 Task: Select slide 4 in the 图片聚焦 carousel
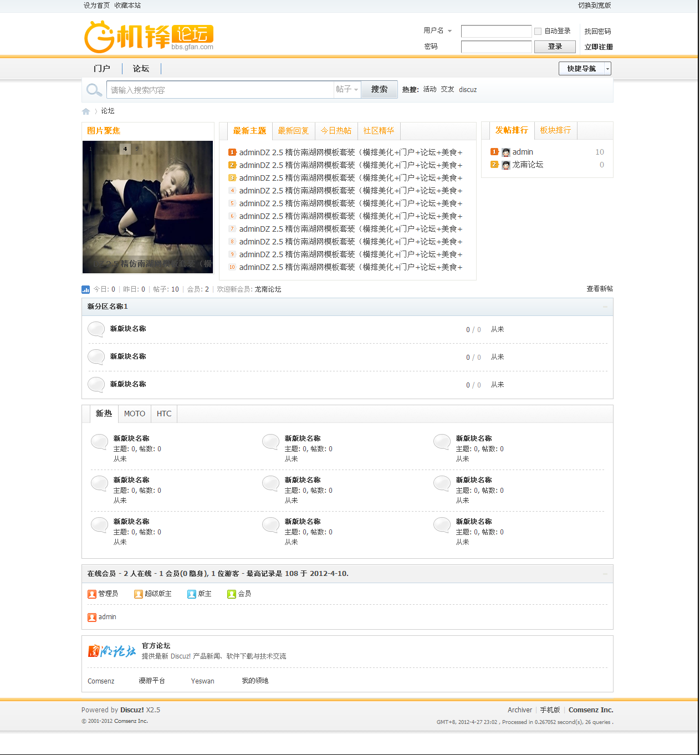125,149
